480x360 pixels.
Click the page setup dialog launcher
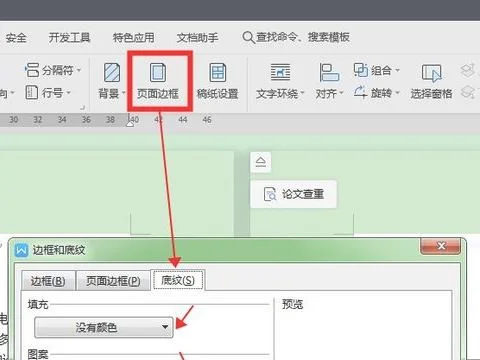tap(83, 107)
